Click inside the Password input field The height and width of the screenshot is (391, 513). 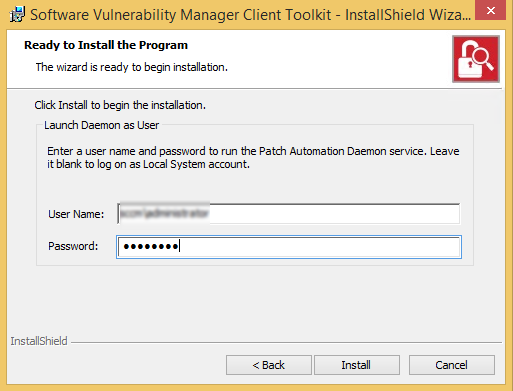pyautogui.click(x=289, y=247)
